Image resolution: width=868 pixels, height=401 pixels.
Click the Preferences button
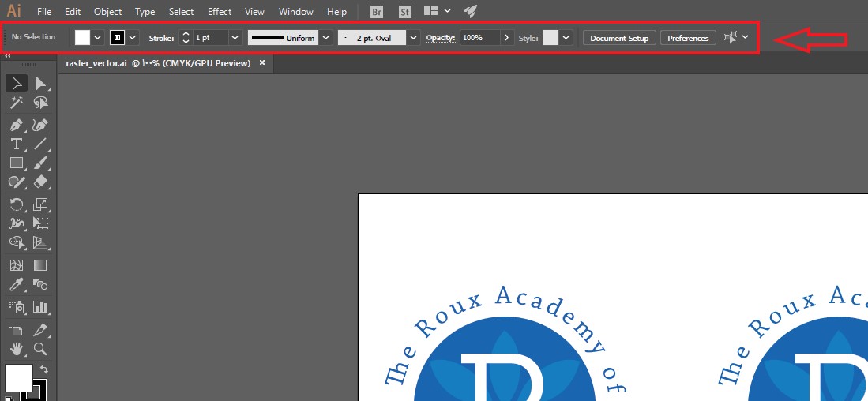[x=688, y=38]
